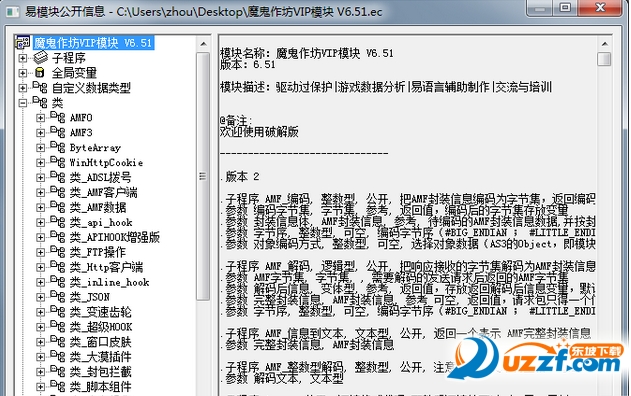The width and height of the screenshot is (631, 396).
Task: Select the 类_封包拦截 tree item
Action: (x=100, y=371)
